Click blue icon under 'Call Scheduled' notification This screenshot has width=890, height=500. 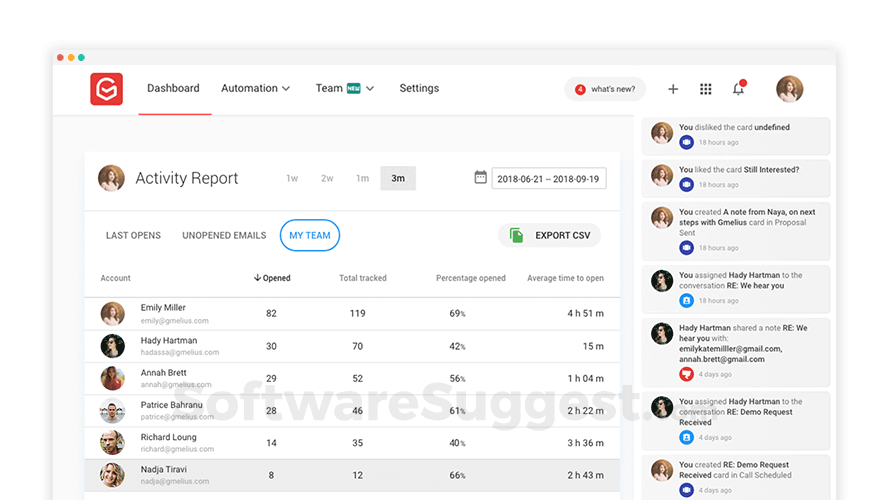tap(686, 490)
